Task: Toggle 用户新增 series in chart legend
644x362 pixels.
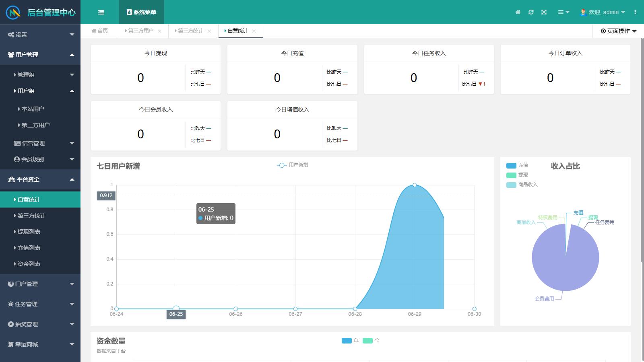Action: coord(293,165)
